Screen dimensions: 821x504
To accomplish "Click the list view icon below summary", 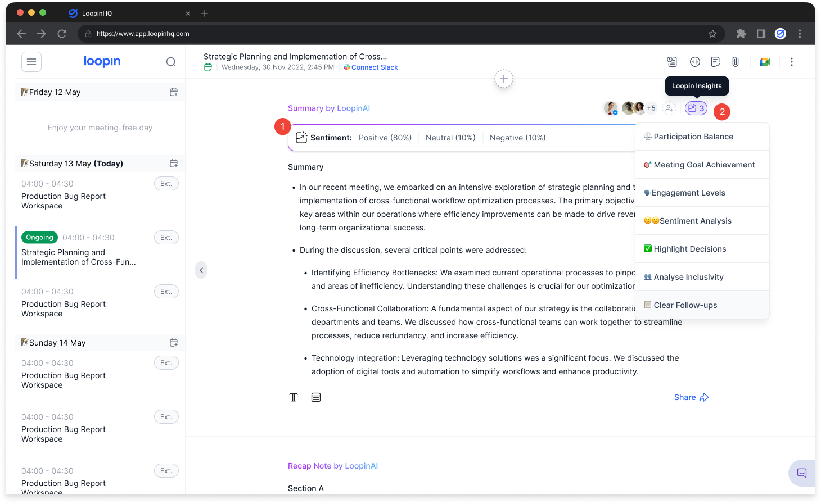I will pos(316,397).
